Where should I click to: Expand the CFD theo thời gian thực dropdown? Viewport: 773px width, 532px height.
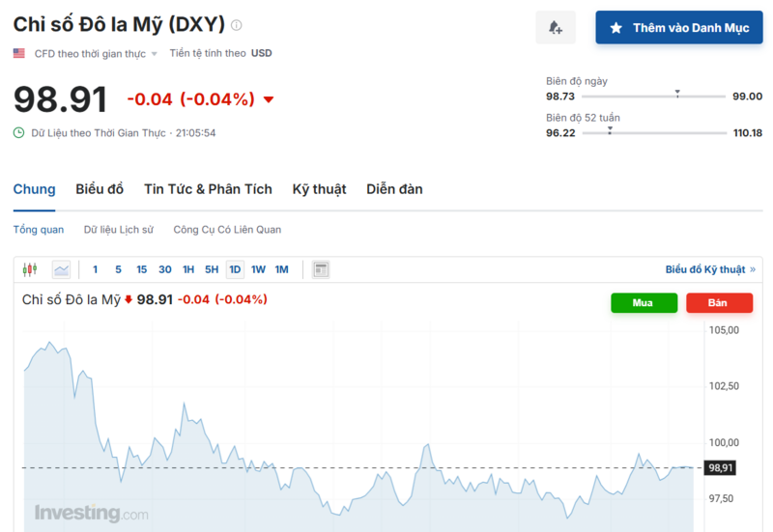pos(155,54)
